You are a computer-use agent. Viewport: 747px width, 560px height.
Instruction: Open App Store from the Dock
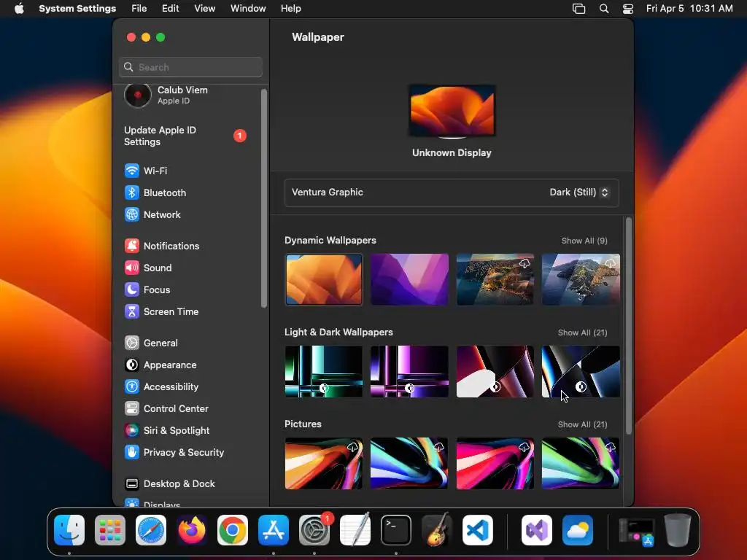274,530
